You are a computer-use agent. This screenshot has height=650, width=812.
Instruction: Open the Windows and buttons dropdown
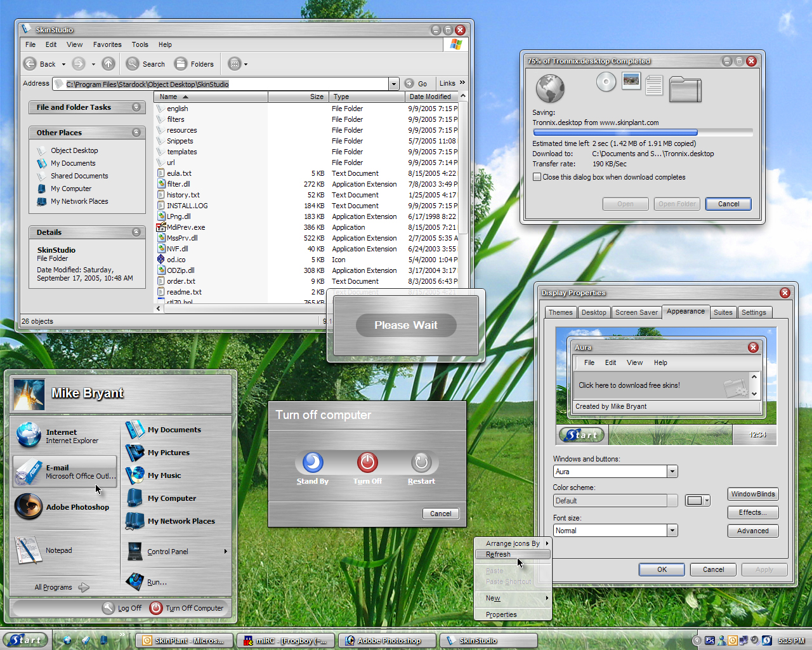coord(672,472)
